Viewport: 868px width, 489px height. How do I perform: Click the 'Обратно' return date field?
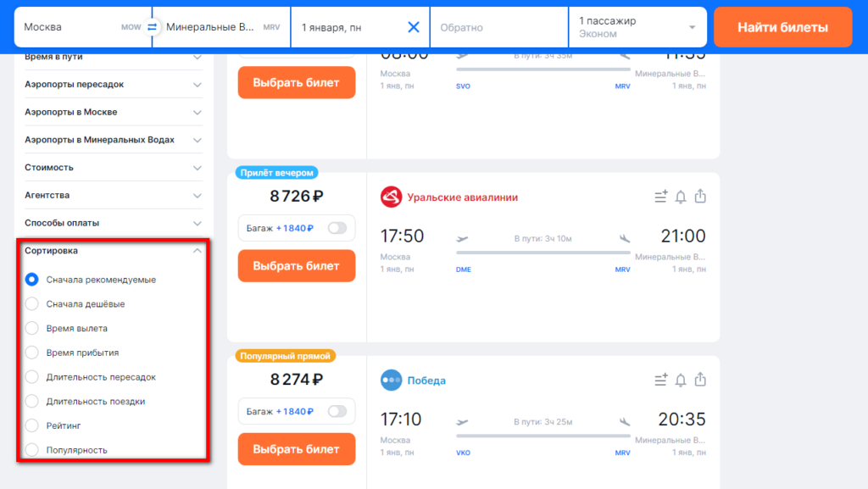click(498, 27)
